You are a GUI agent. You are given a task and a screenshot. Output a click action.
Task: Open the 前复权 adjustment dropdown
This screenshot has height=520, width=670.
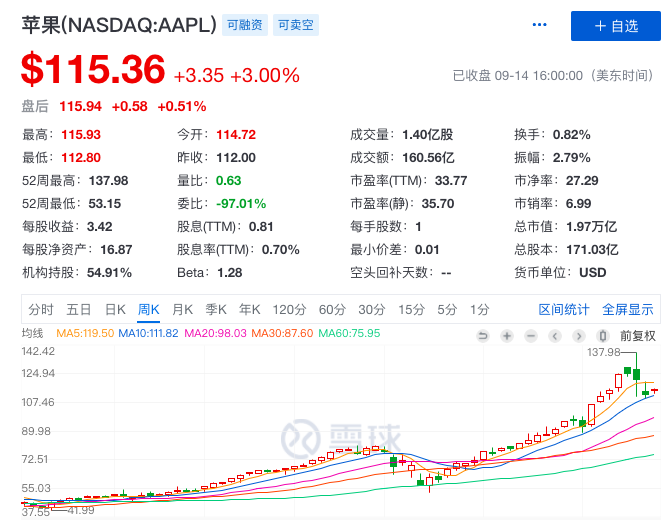(x=638, y=336)
